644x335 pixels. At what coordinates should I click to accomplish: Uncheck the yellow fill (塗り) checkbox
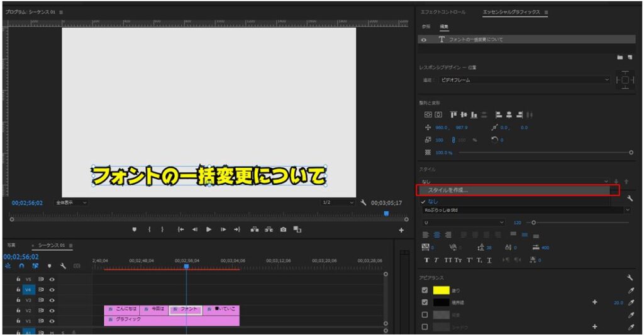(425, 290)
